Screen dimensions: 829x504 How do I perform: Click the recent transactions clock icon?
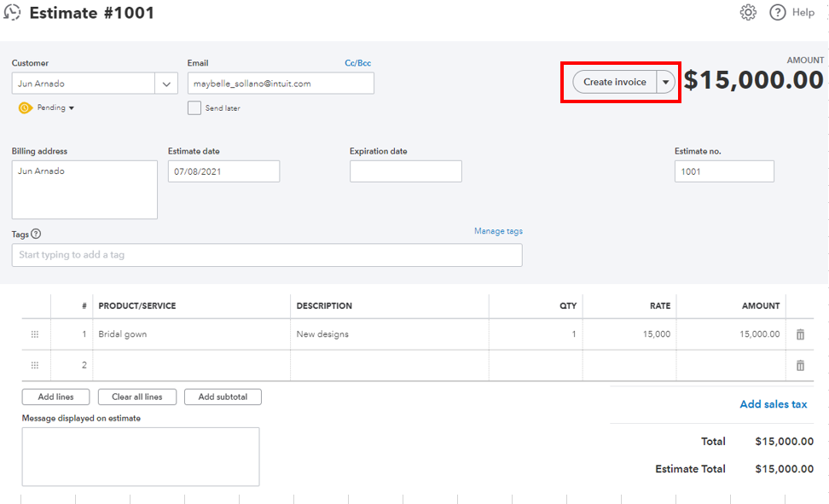[13, 13]
